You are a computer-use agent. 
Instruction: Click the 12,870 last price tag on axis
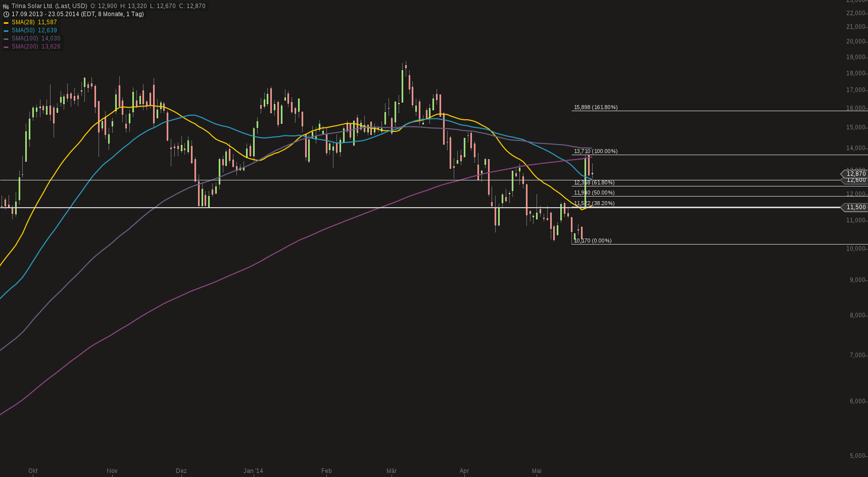click(856, 174)
